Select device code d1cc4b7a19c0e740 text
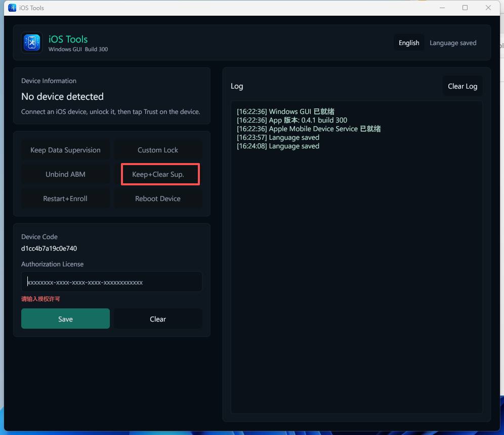The image size is (504, 435). pos(49,248)
